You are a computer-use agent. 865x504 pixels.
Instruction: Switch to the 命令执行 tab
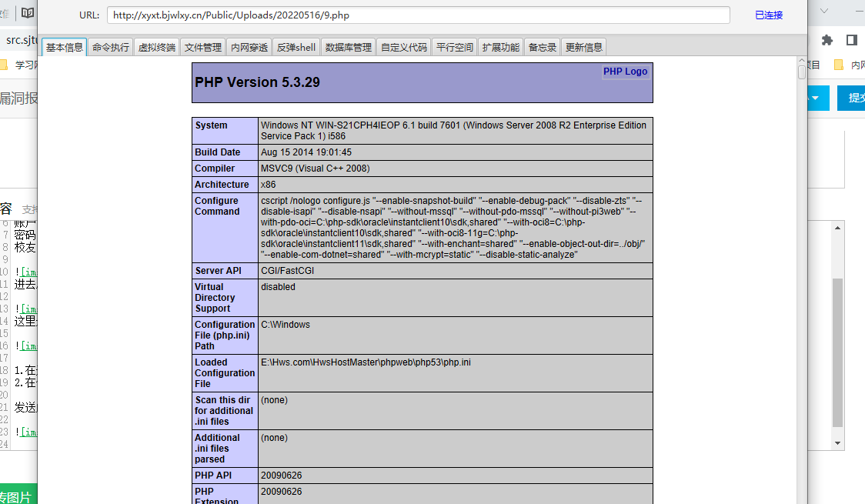(111, 48)
